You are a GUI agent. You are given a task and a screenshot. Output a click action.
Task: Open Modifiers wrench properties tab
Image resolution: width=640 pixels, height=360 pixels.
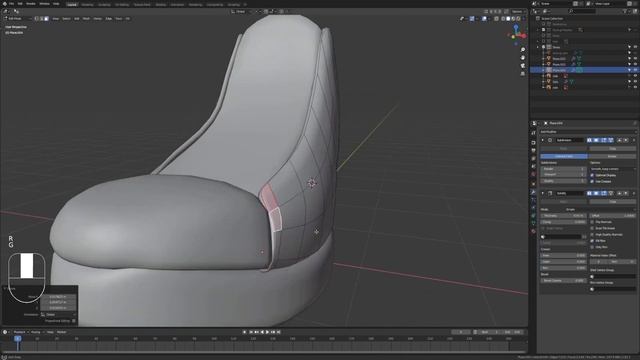[533, 192]
